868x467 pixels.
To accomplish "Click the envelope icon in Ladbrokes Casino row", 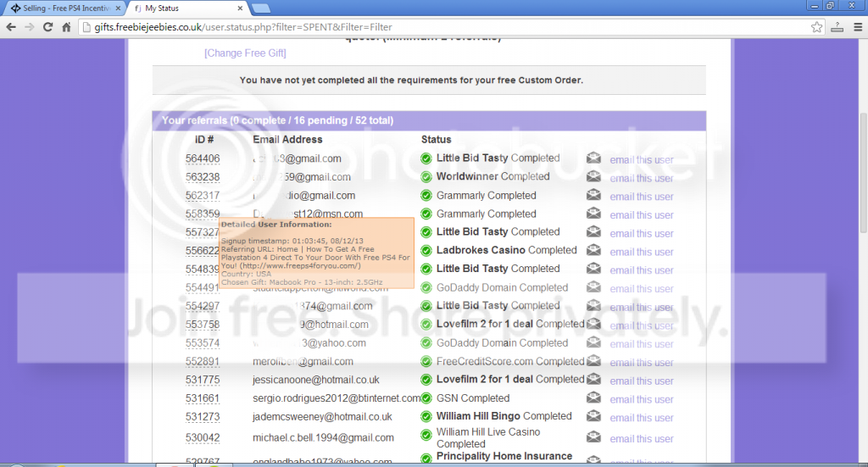I will pyautogui.click(x=593, y=250).
